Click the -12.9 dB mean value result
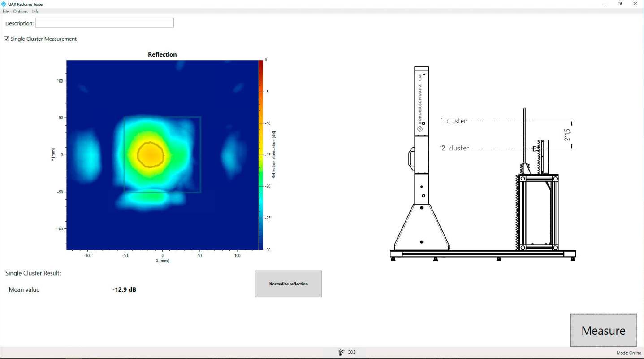 click(x=124, y=290)
